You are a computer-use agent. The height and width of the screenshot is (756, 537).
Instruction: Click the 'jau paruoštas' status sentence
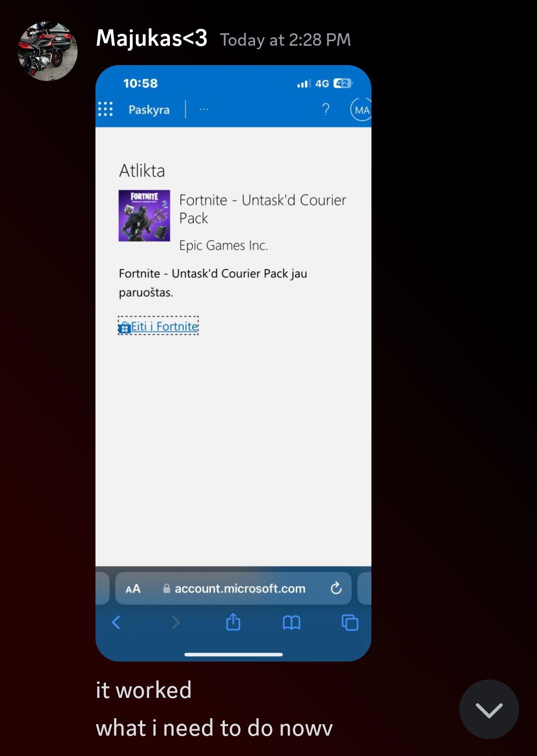[213, 283]
